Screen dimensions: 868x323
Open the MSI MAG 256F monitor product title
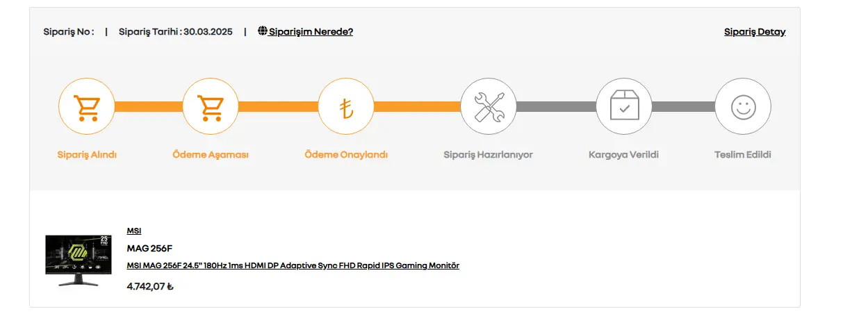point(293,265)
